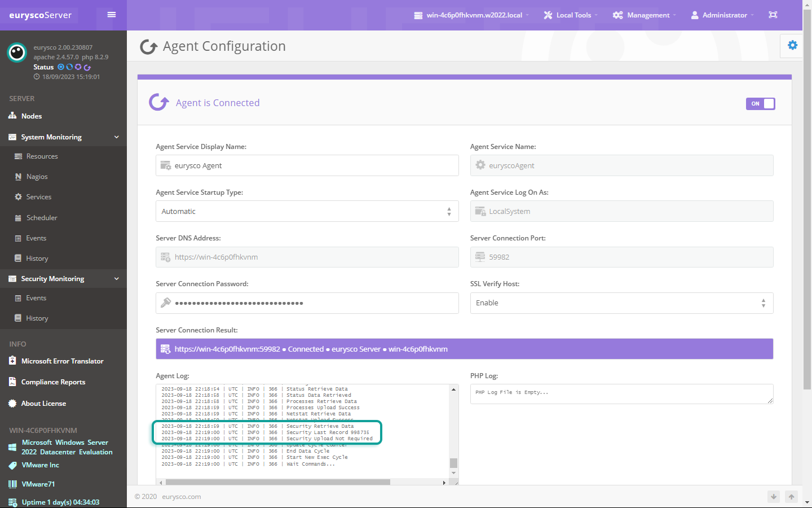Click the Services gear icon in the sidebar
The image size is (812, 508).
click(x=18, y=197)
